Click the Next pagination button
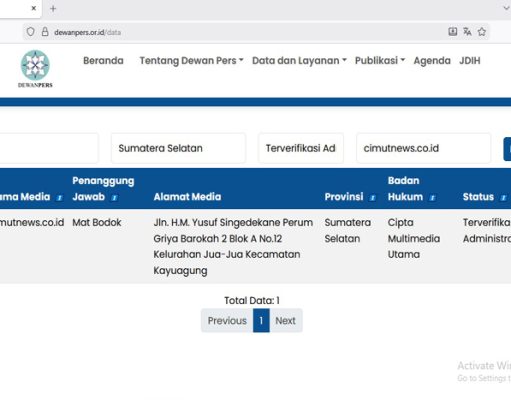511x400 pixels. 285,321
